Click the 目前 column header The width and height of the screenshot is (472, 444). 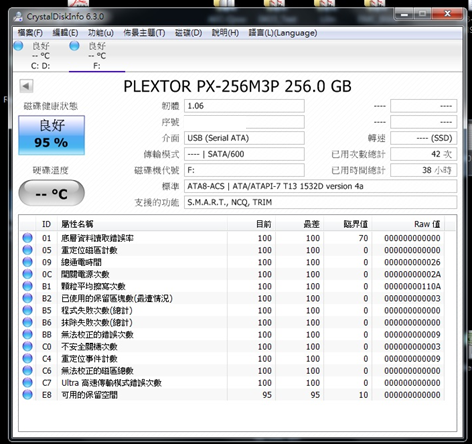[x=252, y=224]
